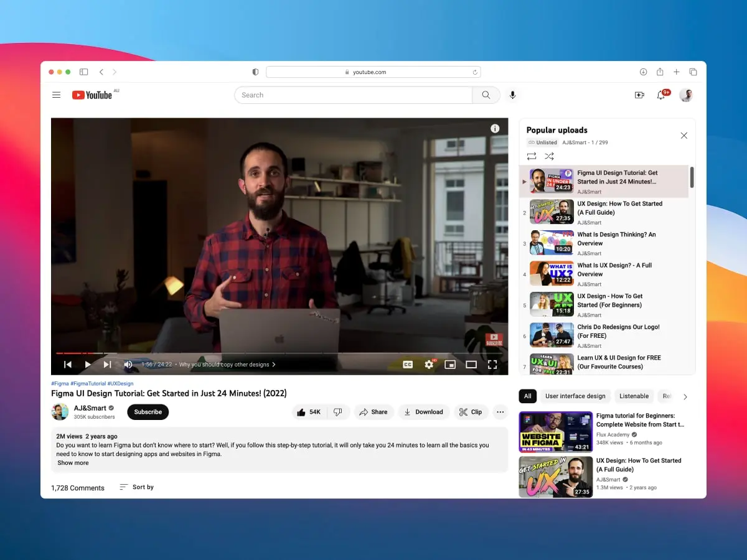Click the #FigmaTutorial hashtag

click(x=88, y=383)
